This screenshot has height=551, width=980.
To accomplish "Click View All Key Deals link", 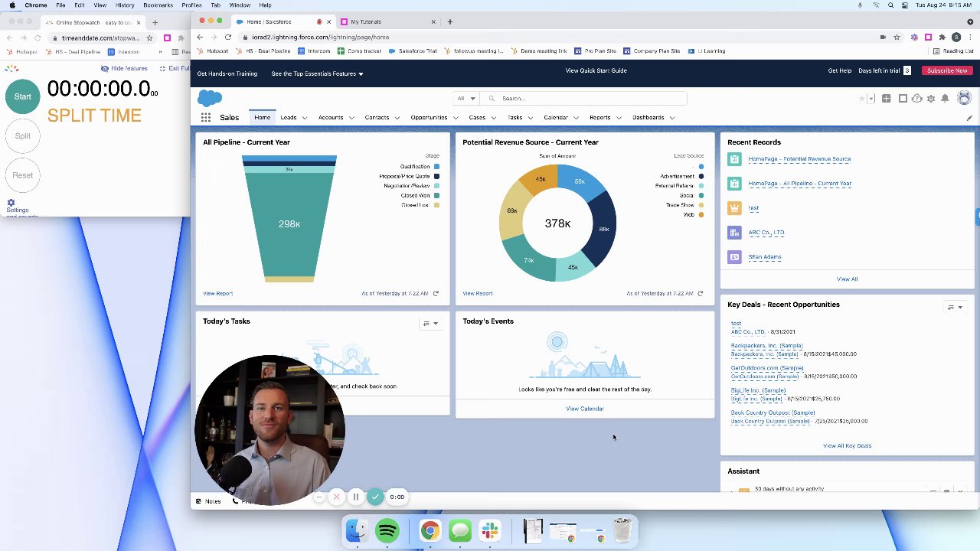I will pyautogui.click(x=847, y=445).
